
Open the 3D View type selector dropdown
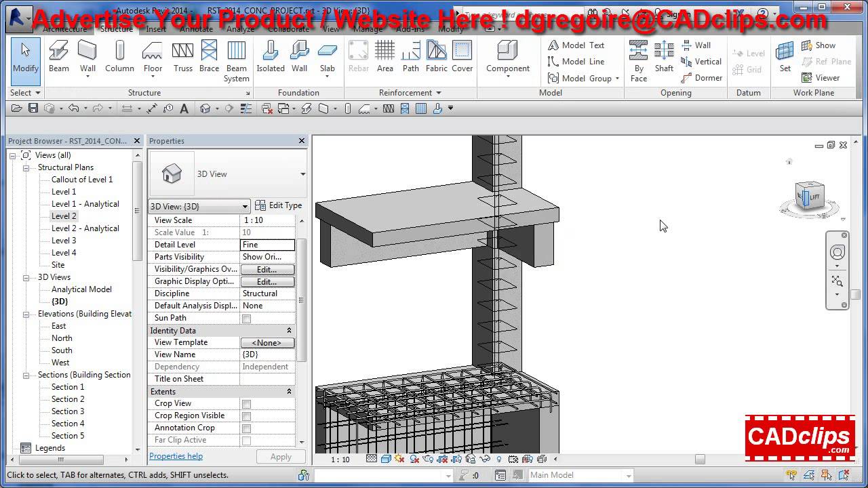pyautogui.click(x=243, y=206)
